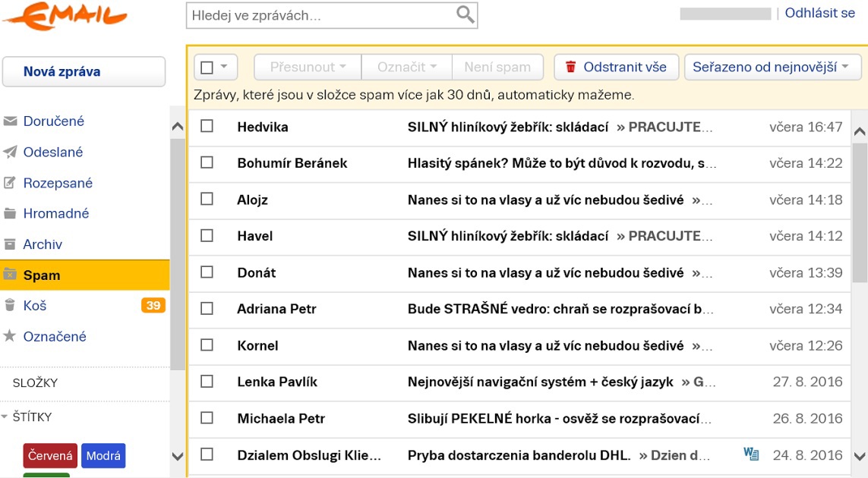The width and height of the screenshot is (868, 478).
Task: Tick the checkbox next to Hedvika's message
Action: (207, 127)
